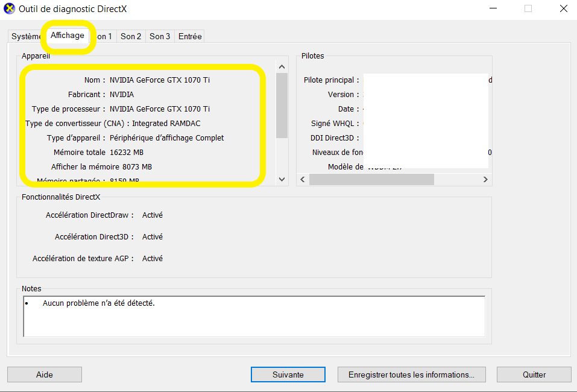Go to the Son 2 tab
Viewport: 577px width, 392px height.
click(131, 36)
